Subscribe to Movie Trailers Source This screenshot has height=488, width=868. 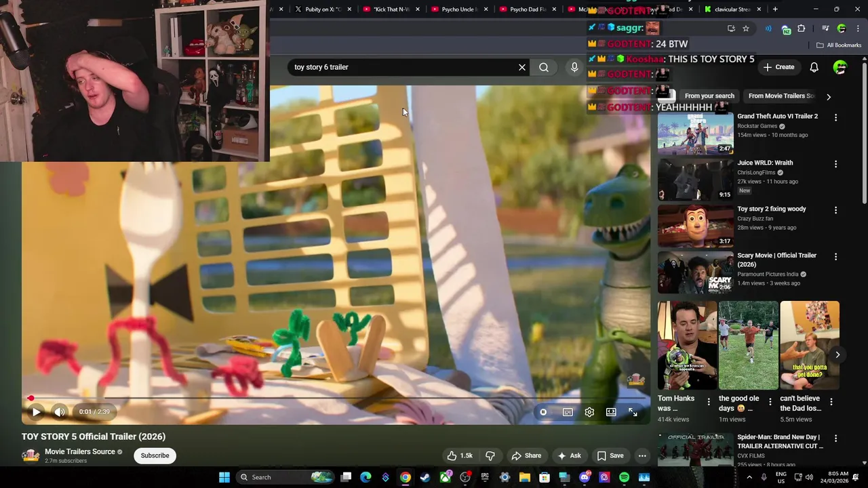(155, 455)
